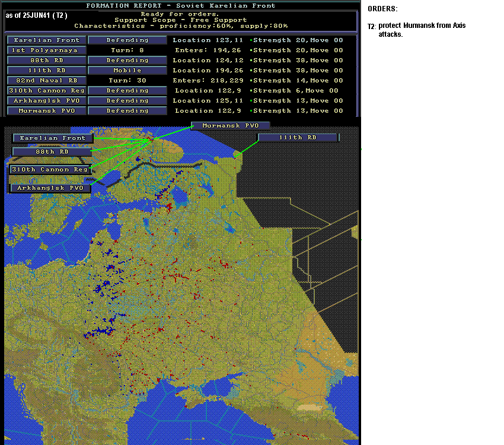Click the Arkhanglsk PVO map label

50,187
